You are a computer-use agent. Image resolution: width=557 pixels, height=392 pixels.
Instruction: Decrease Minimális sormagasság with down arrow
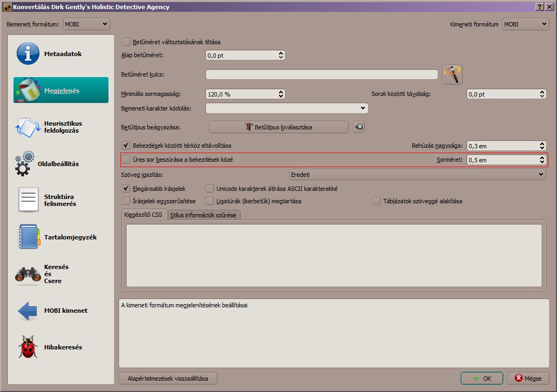click(281, 96)
